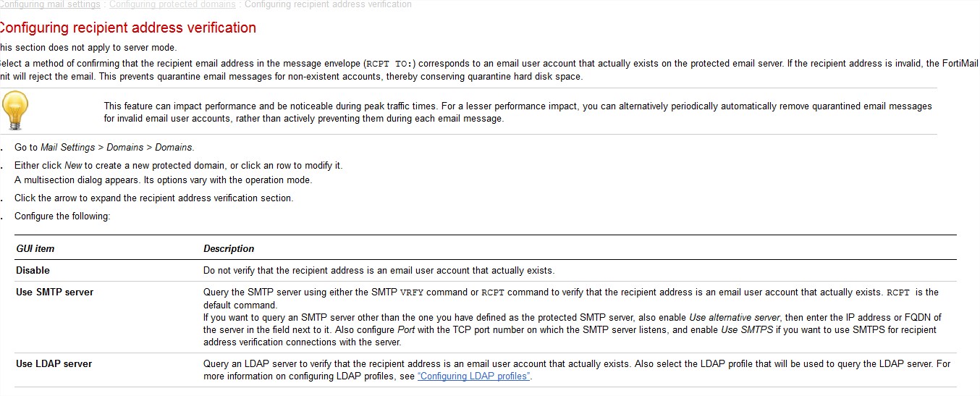Select the Use LDAP server row label
This screenshot has width=980, height=396.
coord(54,363)
